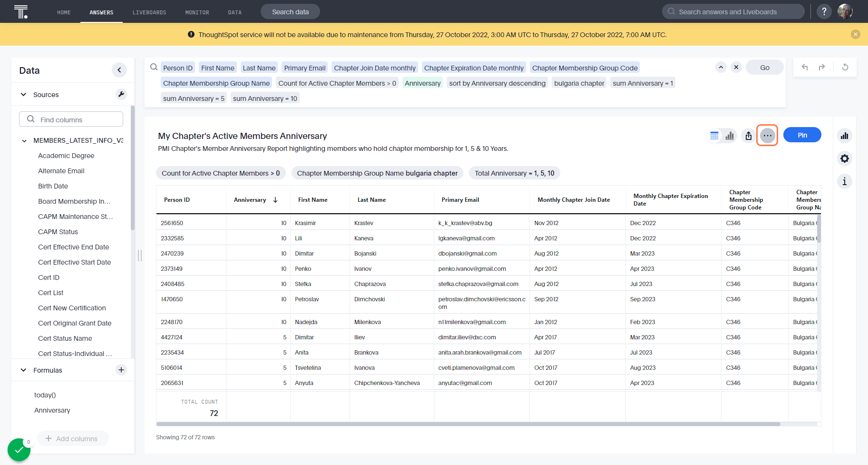Click the reset answer icon

(x=845, y=67)
